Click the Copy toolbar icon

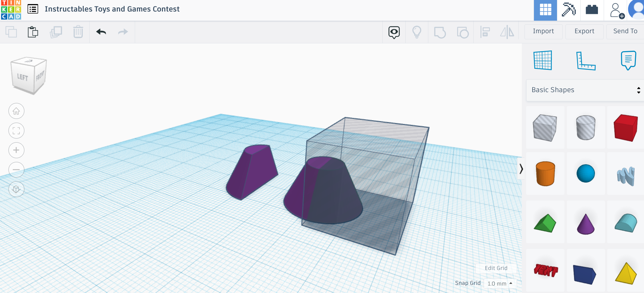coord(11,32)
